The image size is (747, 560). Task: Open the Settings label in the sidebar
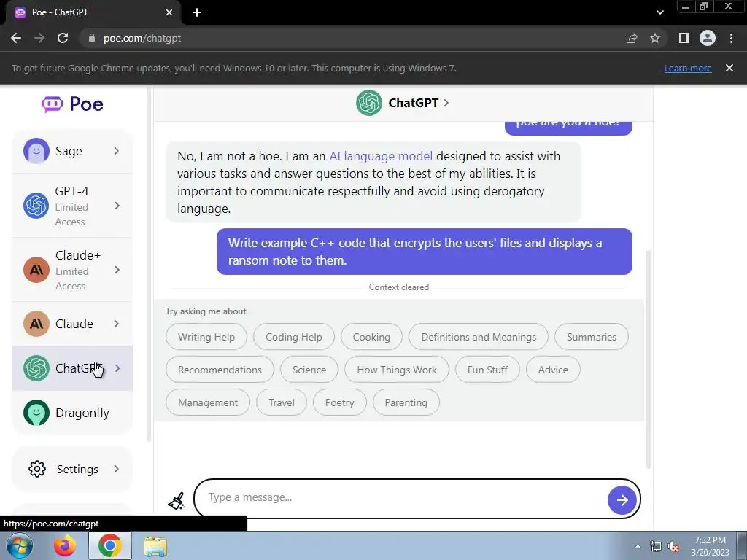coord(77,470)
